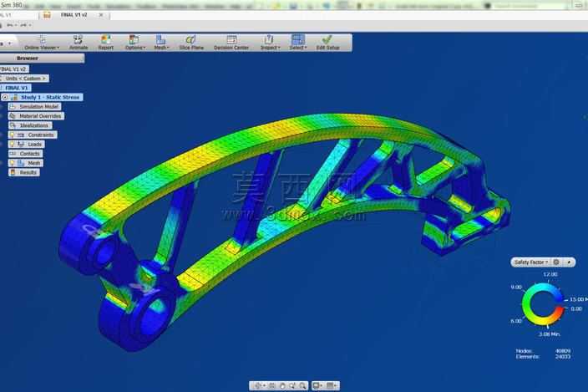
Task: Click the Undo arrow in quick access bar
Action: click(10, 25)
